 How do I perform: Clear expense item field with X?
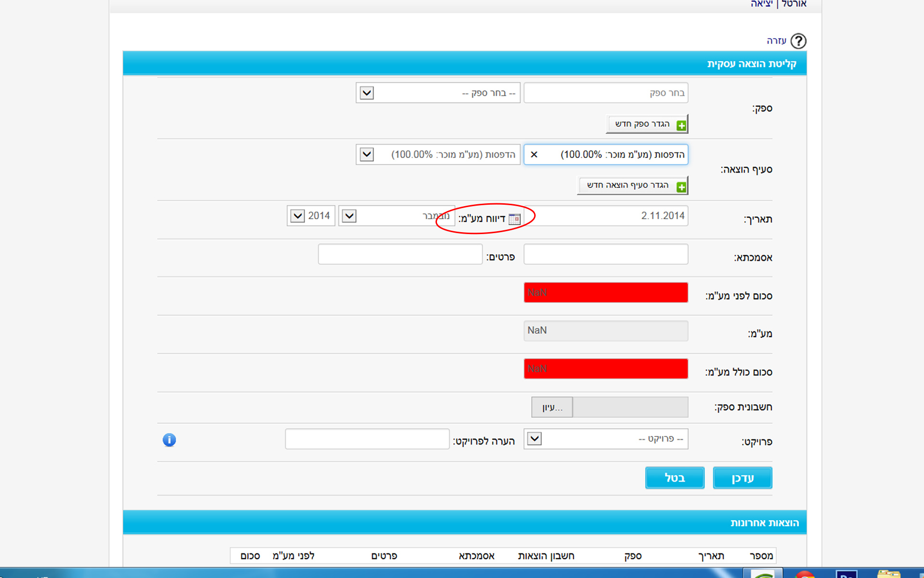pyautogui.click(x=534, y=155)
